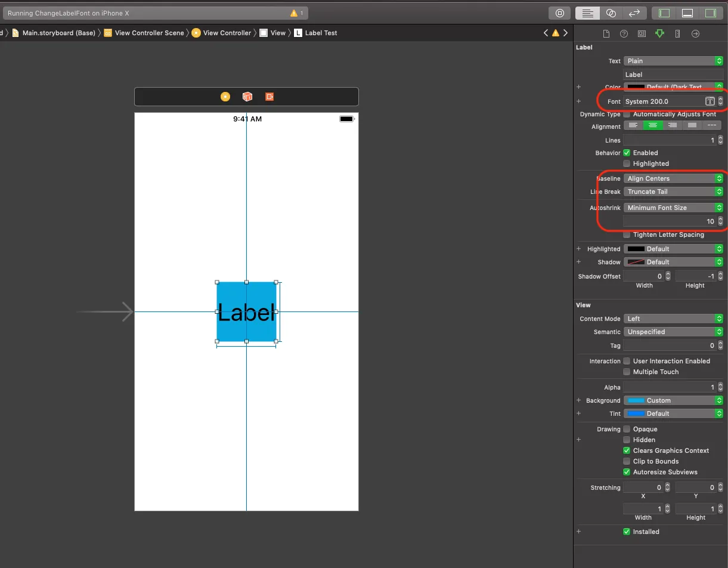This screenshot has width=728, height=568.
Task: Toggle the Debug area panel
Action: (x=687, y=13)
